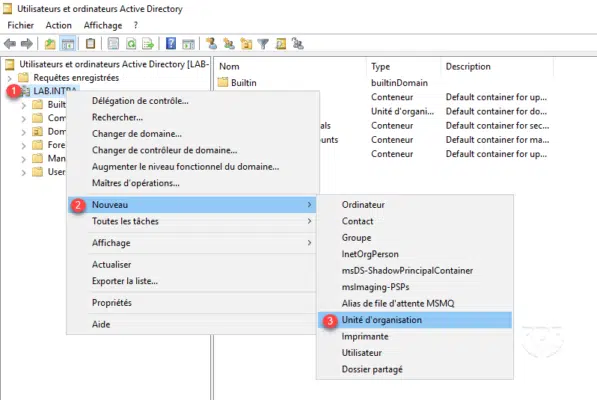Click the Up one level folder icon
The image size is (597, 400).
pos(50,44)
